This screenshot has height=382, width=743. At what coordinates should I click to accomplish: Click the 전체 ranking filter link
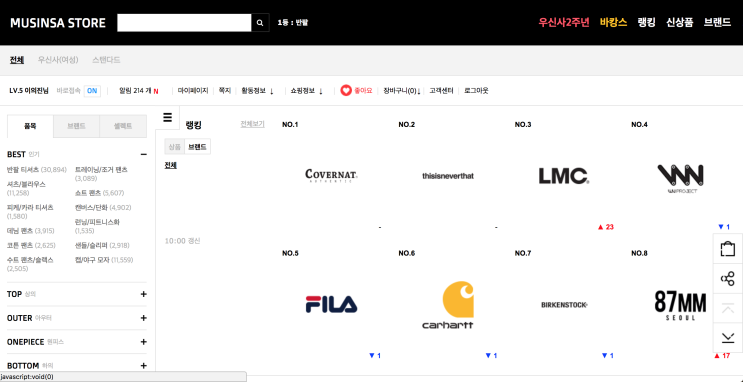[171, 165]
